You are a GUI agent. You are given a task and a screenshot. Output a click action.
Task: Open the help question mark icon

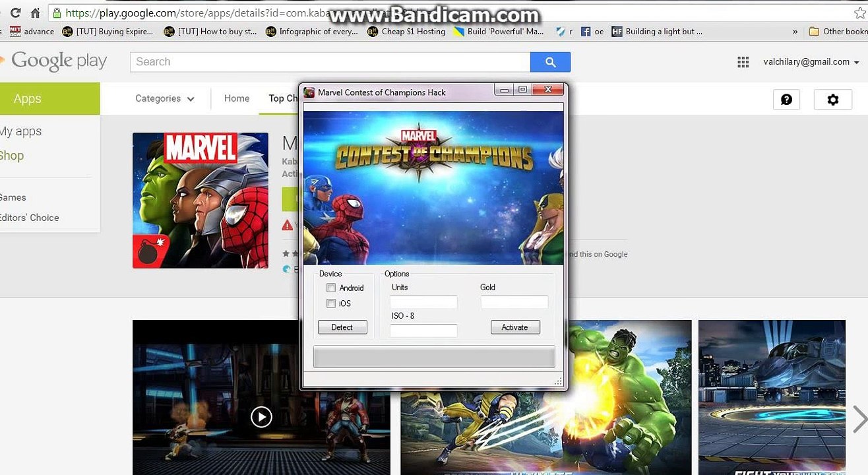coord(786,99)
